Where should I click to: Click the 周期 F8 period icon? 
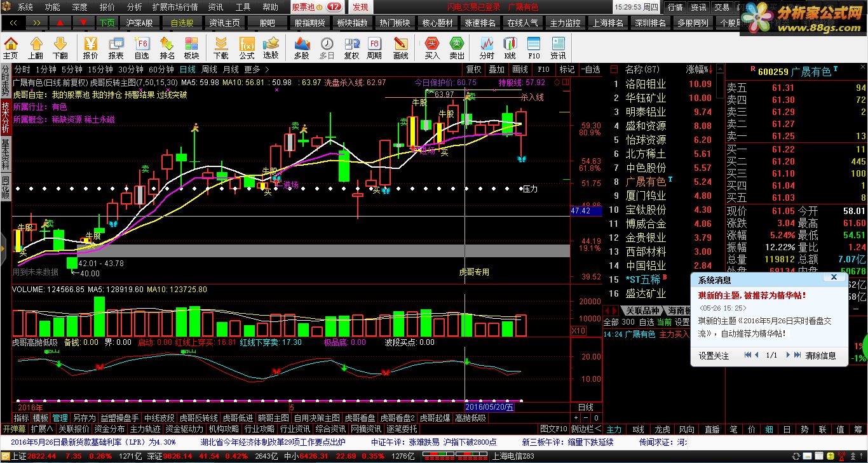coord(374,48)
